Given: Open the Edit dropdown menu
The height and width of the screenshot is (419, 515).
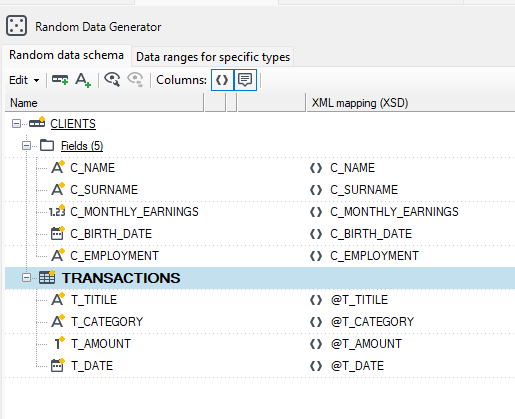Looking at the screenshot, I should (24, 80).
